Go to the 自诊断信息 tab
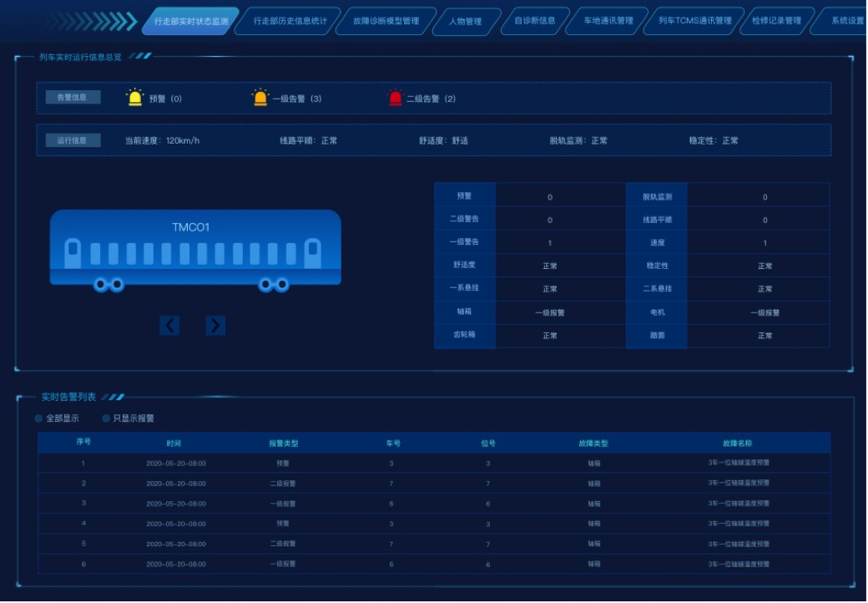Image resolution: width=868 pixels, height=603 pixels. (534, 21)
